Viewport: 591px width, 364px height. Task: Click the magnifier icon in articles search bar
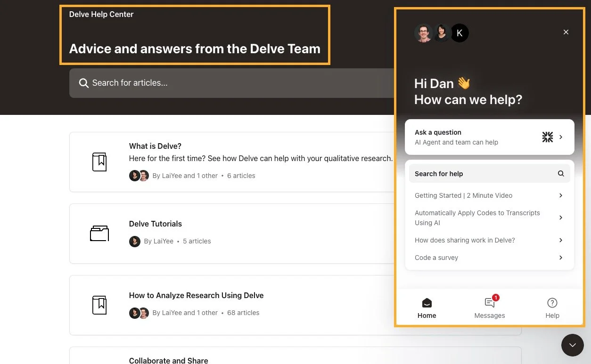point(83,83)
